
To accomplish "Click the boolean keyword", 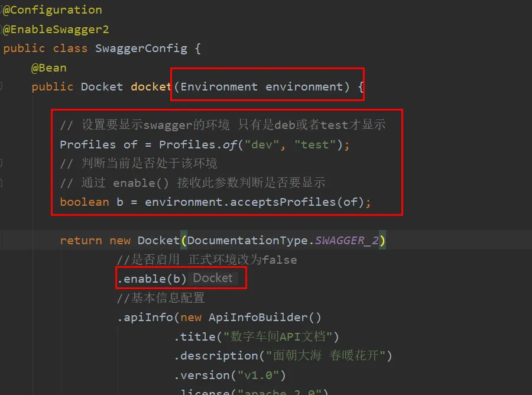I will pyautogui.click(x=85, y=202).
